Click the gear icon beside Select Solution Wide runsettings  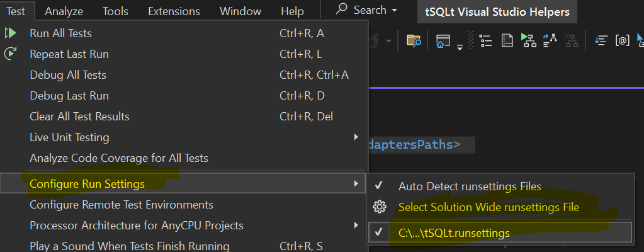point(380,207)
